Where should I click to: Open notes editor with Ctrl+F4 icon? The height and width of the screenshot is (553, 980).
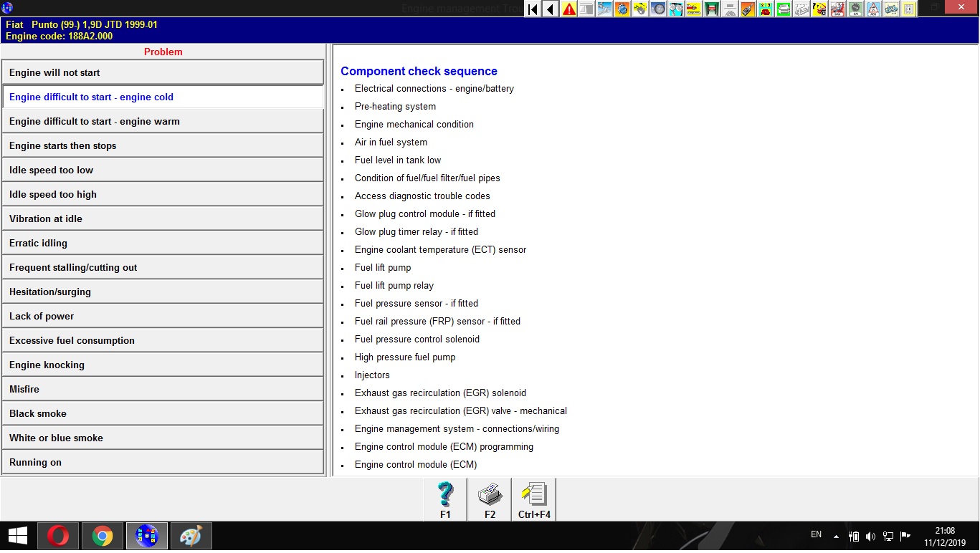pos(534,499)
